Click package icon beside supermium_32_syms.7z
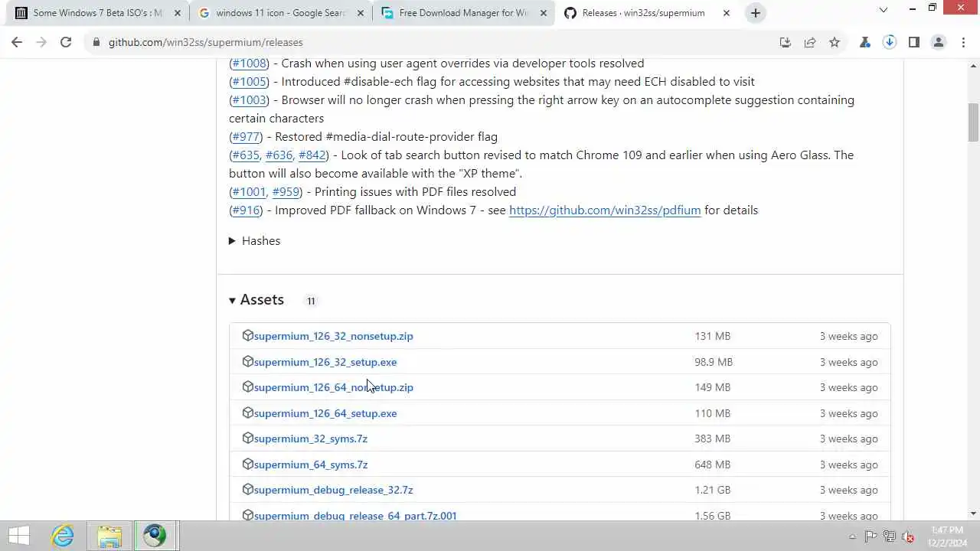980x551 pixels. pos(247,438)
